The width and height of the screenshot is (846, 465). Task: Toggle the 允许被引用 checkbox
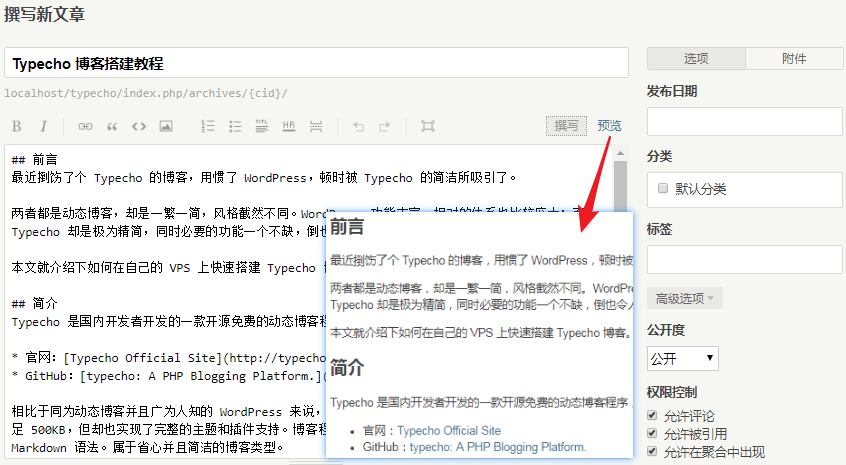click(652, 434)
